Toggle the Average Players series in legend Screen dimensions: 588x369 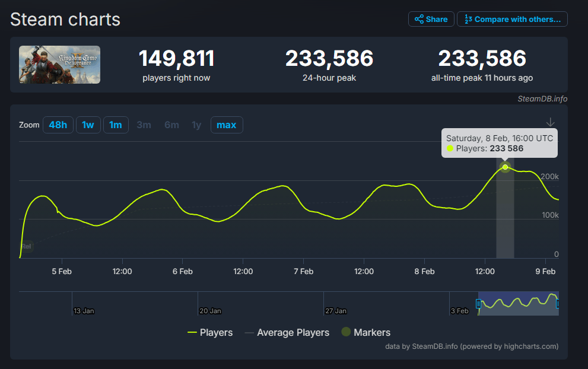tap(287, 333)
